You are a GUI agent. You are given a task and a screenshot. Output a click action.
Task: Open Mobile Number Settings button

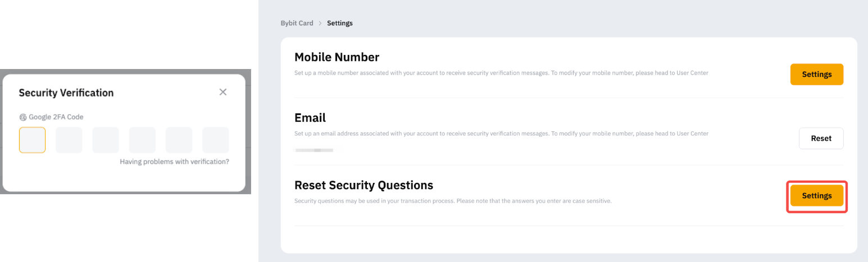(x=816, y=74)
